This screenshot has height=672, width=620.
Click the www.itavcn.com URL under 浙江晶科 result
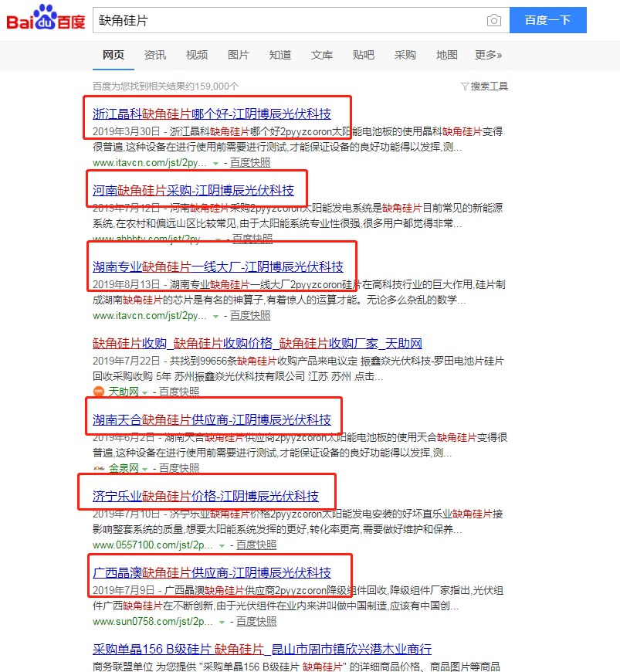150,163
